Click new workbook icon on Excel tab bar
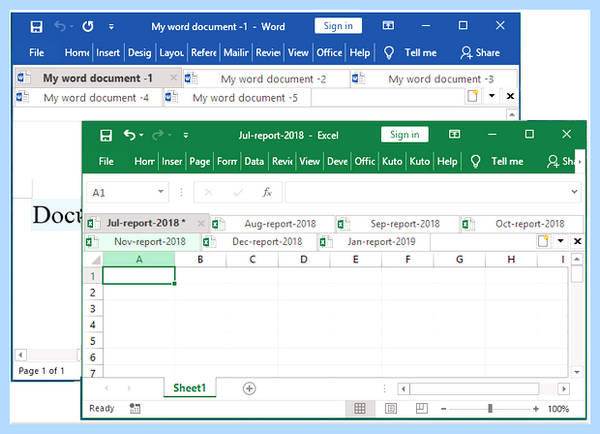This screenshot has height=434, width=600. click(x=543, y=241)
